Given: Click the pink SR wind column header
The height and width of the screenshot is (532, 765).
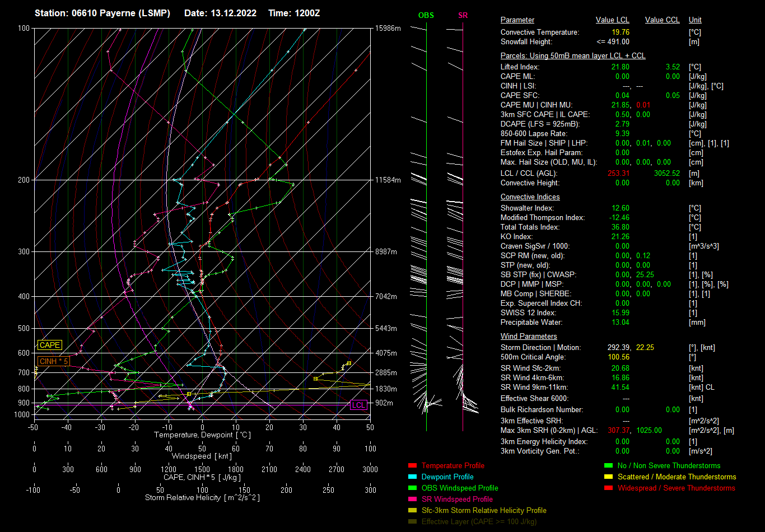Looking at the screenshot, I should (463, 16).
